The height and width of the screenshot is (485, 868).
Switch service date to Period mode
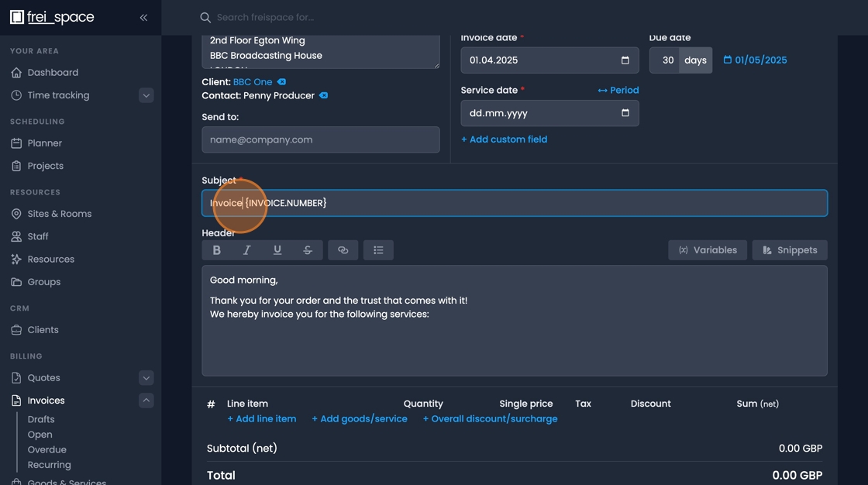coord(618,90)
